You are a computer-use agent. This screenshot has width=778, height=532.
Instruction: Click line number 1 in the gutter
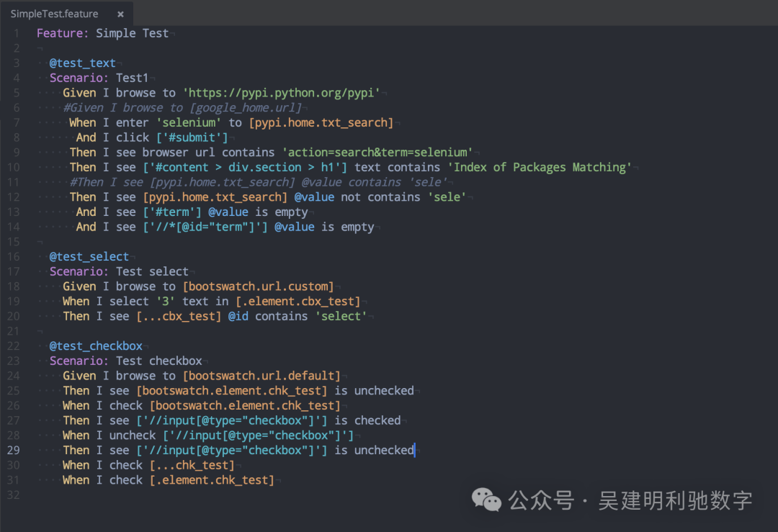pos(17,33)
